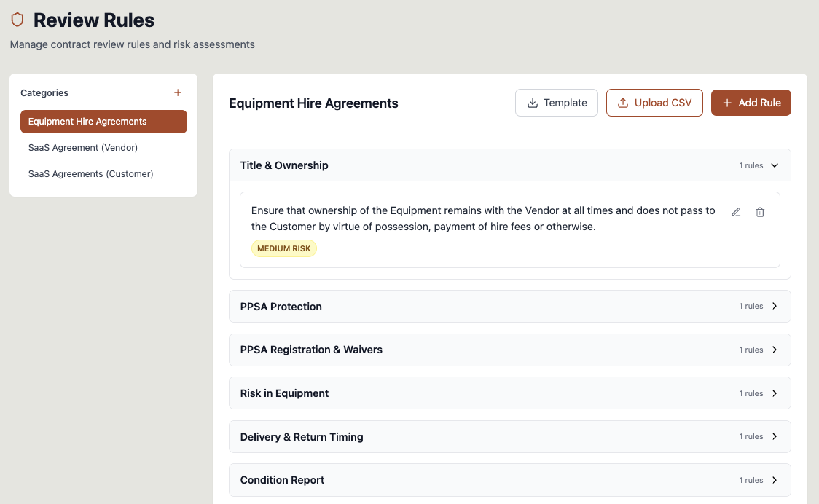Click the plus icon inside Add Rule button
Image resolution: width=819 pixels, height=504 pixels.
point(726,103)
